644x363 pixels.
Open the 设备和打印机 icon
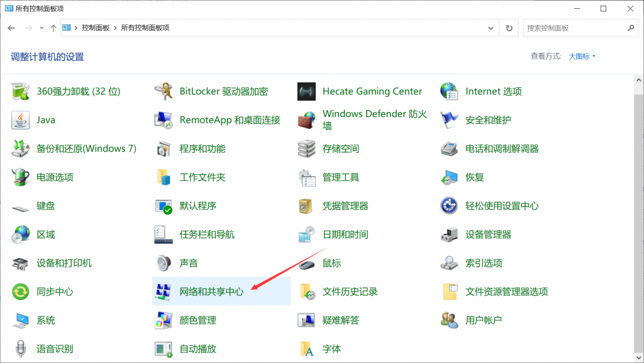click(x=21, y=263)
